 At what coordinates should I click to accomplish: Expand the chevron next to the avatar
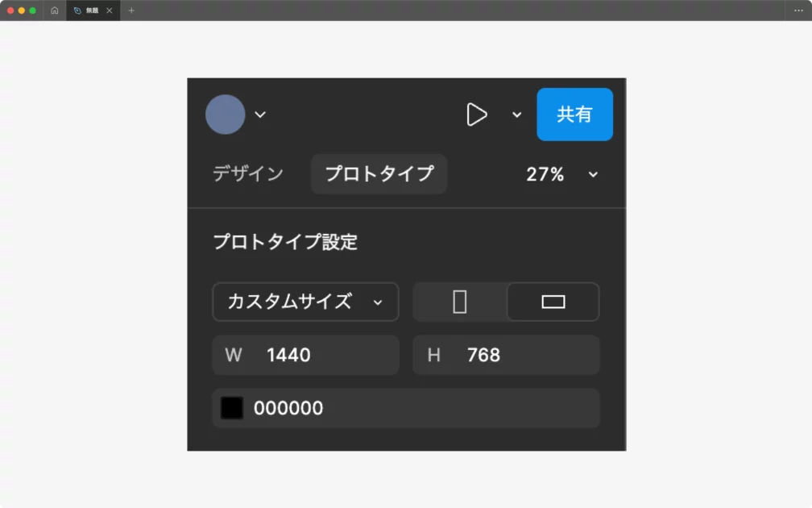[260, 115]
